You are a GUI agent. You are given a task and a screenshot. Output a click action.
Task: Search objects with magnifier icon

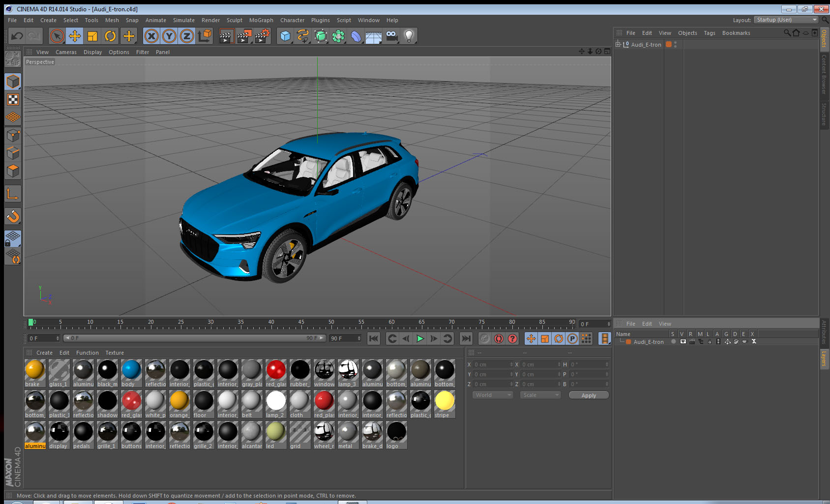click(787, 33)
